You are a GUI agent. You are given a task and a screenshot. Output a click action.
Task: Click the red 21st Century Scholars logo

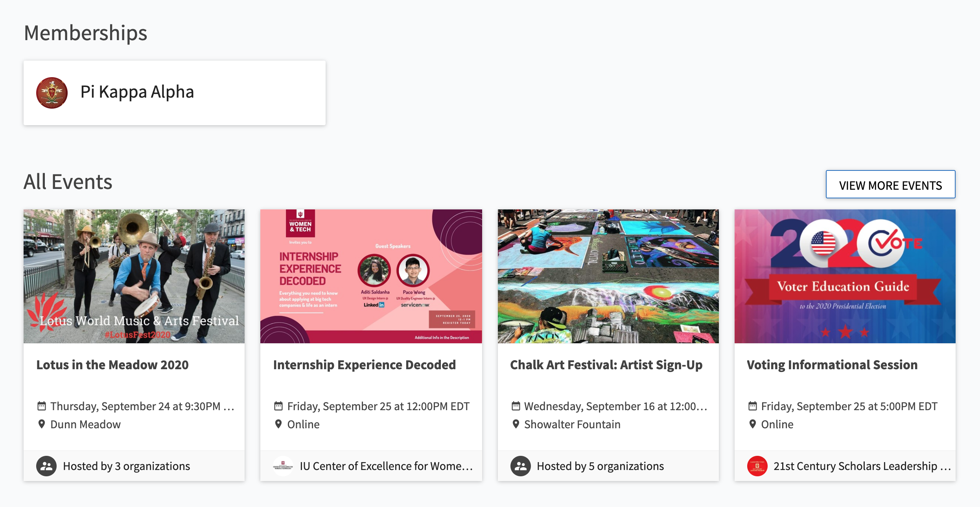(x=757, y=466)
